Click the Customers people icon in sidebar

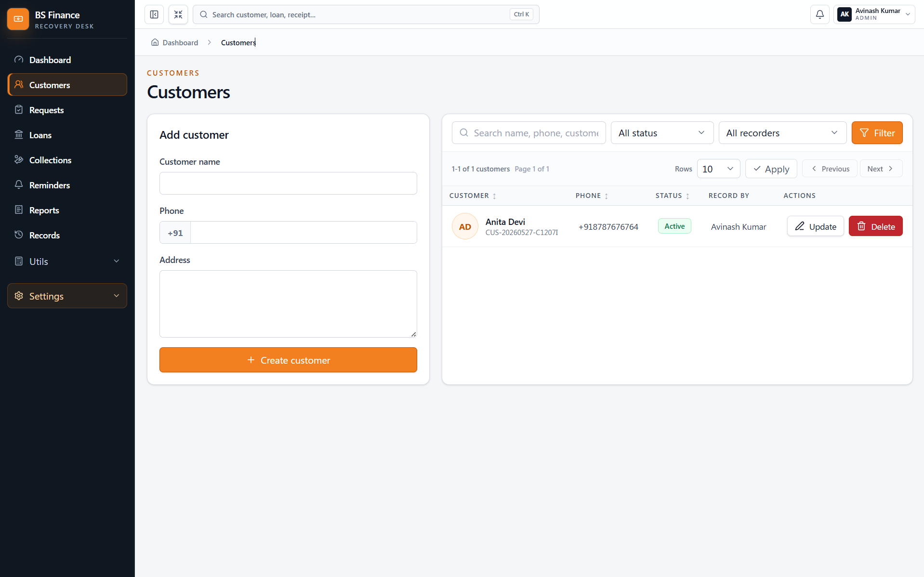(x=19, y=85)
